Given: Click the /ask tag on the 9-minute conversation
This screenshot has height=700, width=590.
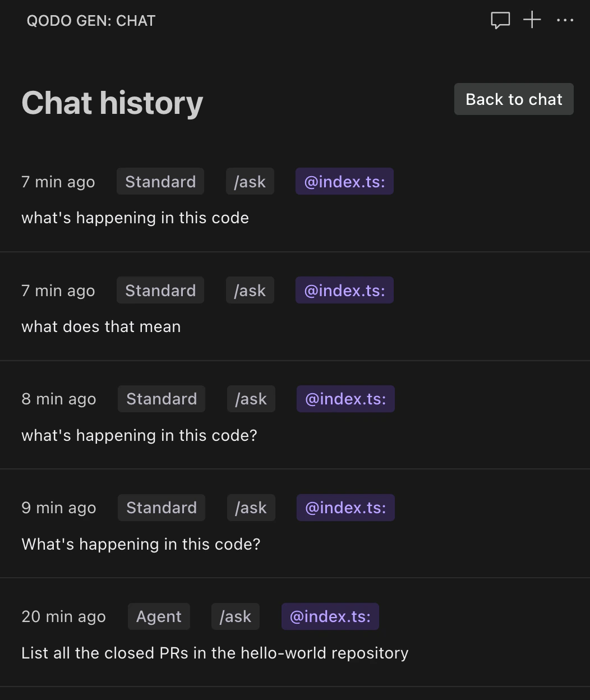Looking at the screenshot, I should tap(251, 508).
